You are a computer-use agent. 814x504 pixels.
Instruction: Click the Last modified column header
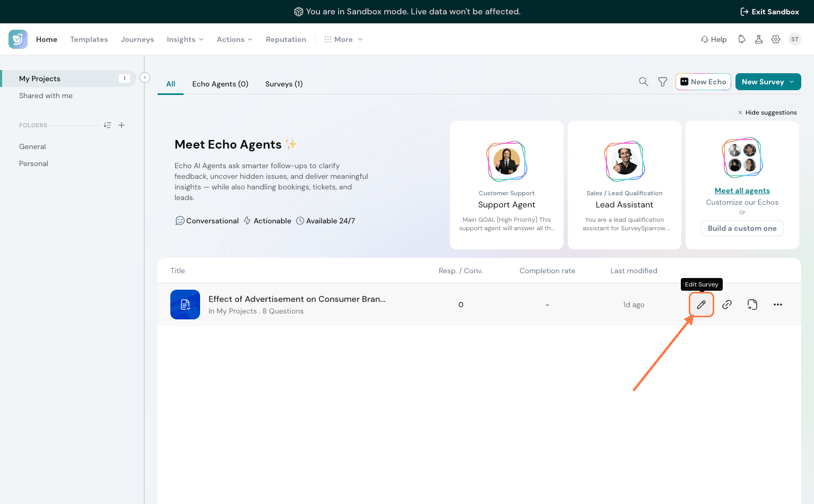(634, 271)
